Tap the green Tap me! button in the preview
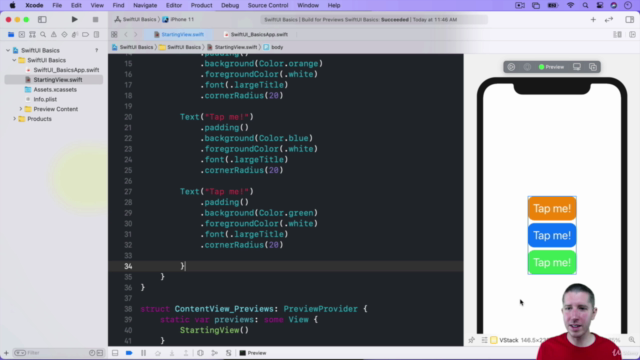Screen dimensions: 640x360 [552, 262]
